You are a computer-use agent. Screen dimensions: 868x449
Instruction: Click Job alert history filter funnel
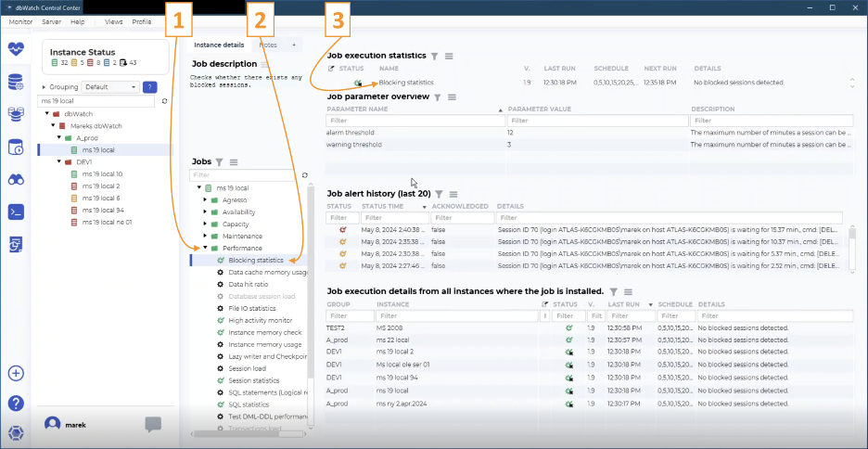pos(439,194)
